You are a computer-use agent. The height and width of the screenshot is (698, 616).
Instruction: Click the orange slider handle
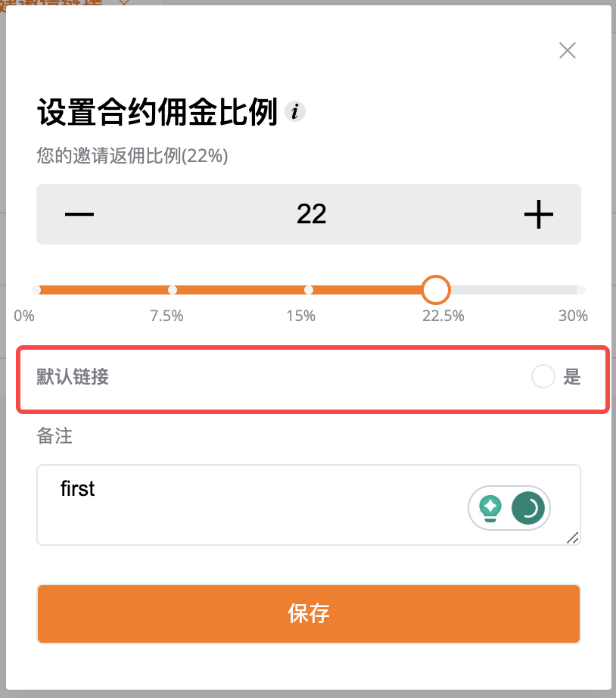436,290
